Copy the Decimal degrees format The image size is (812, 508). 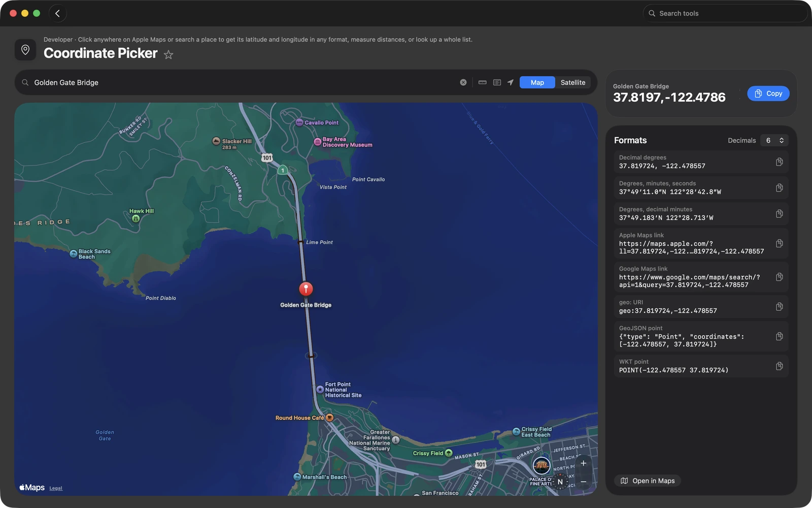[x=779, y=162]
